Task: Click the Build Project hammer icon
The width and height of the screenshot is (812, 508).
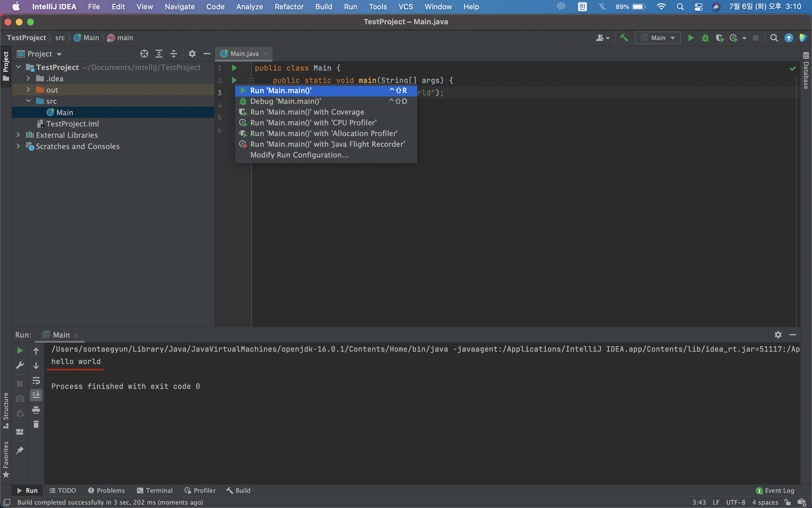Action: [x=624, y=38]
